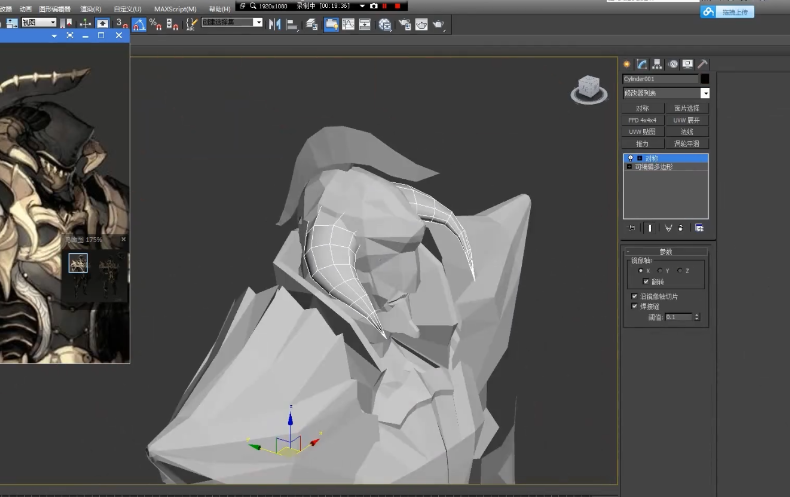Click the Mirror tool in main toolbar
This screenshot has height=497, width=790.
point(275,24)
